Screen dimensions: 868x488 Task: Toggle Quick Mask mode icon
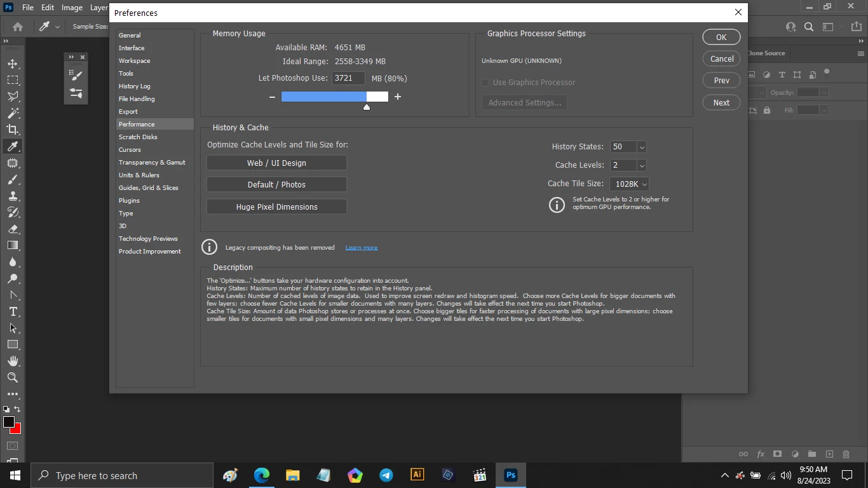pos(13,446)
